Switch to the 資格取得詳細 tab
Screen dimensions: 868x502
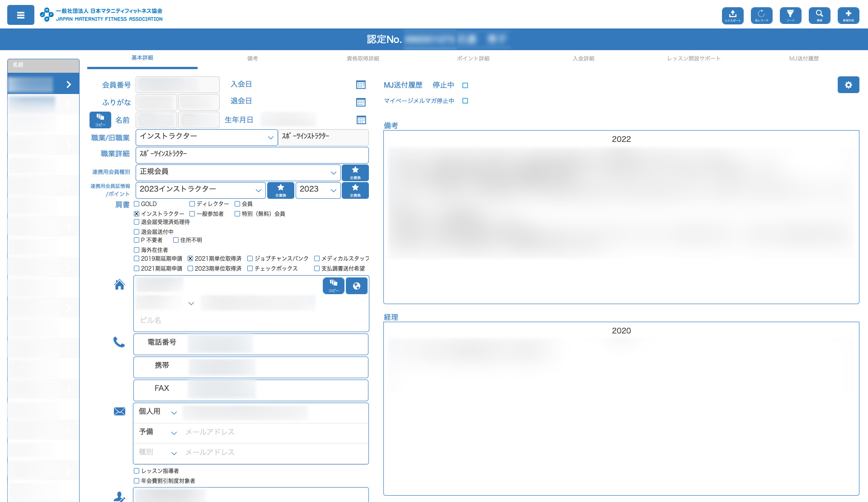tap(363, 58)
